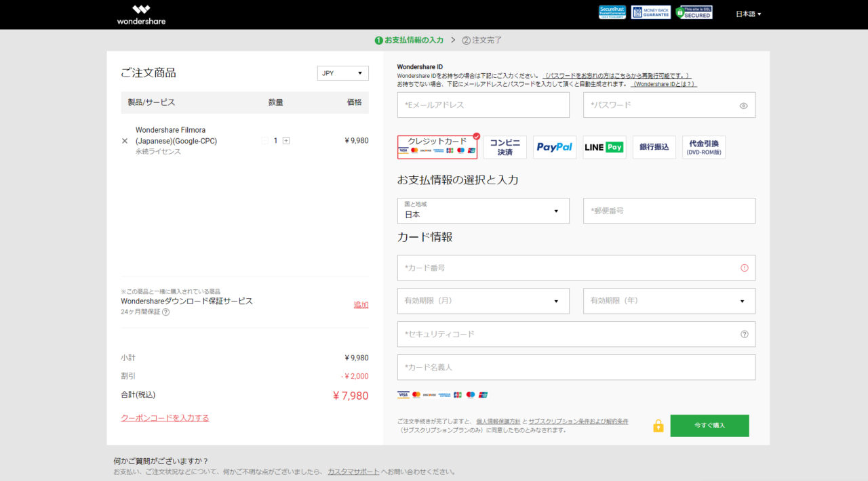Click the Money Back Guarantee badge
The width and height of the screenshot is (868, 481).
click(x=651, y=12)
